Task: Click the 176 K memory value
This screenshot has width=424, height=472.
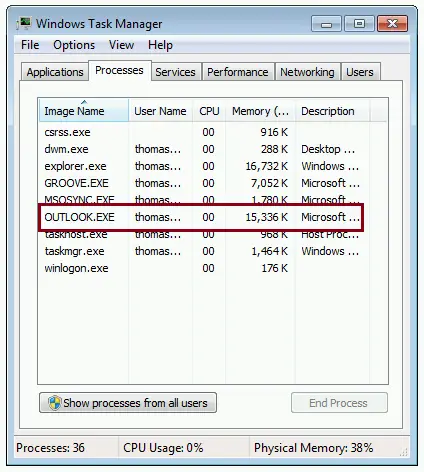Action: [275, 268]
